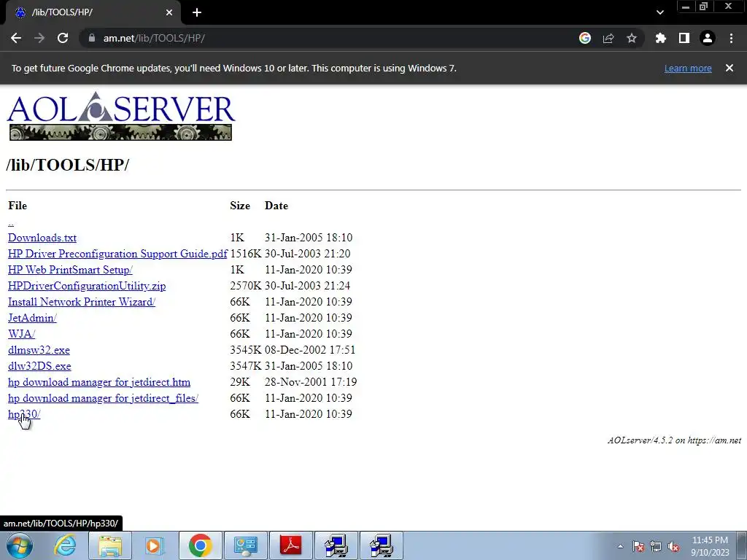Viewport: 747px width, 560px height.
Task: Open the hp330 folder link
Action: (24, 414)
